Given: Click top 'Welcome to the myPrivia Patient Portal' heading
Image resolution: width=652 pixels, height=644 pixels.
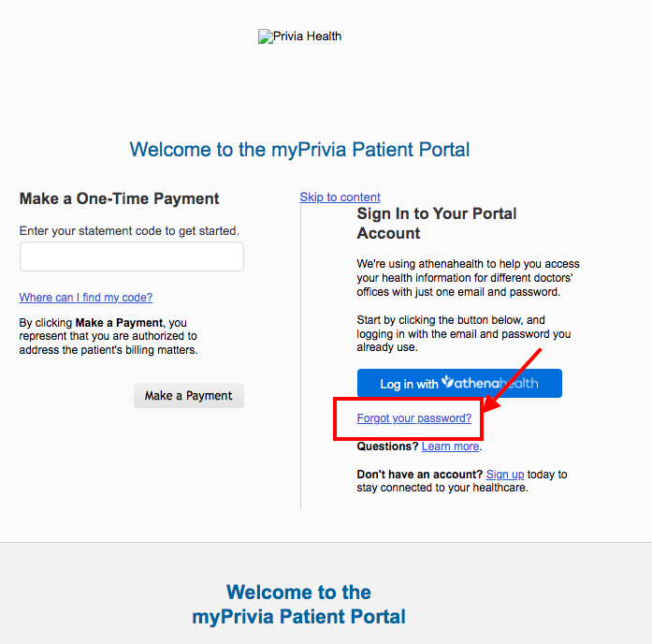Looking at the screenshot, I should pos(299,150).
